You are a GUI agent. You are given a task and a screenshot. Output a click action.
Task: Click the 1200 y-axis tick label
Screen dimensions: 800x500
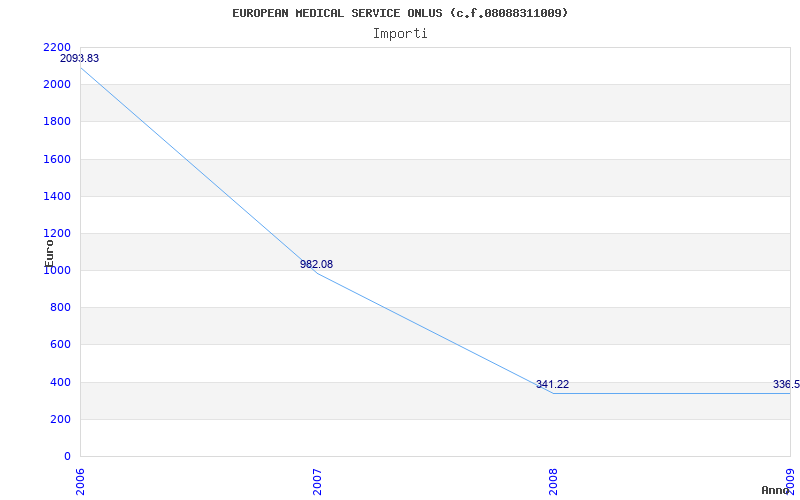[57, 233]
